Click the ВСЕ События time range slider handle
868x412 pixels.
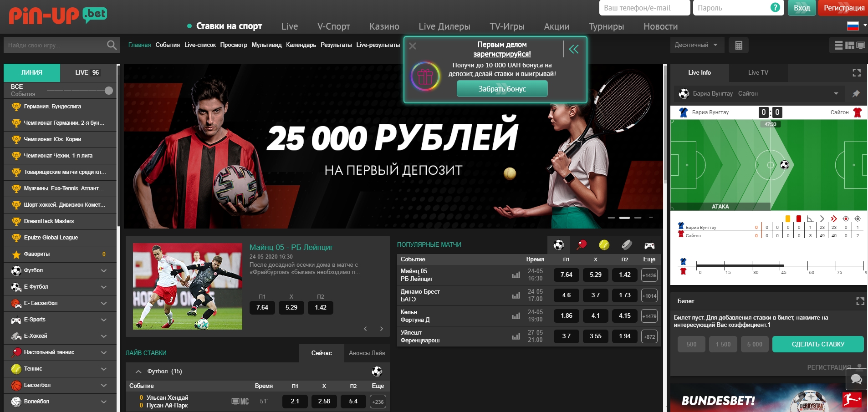pos(109,91)
